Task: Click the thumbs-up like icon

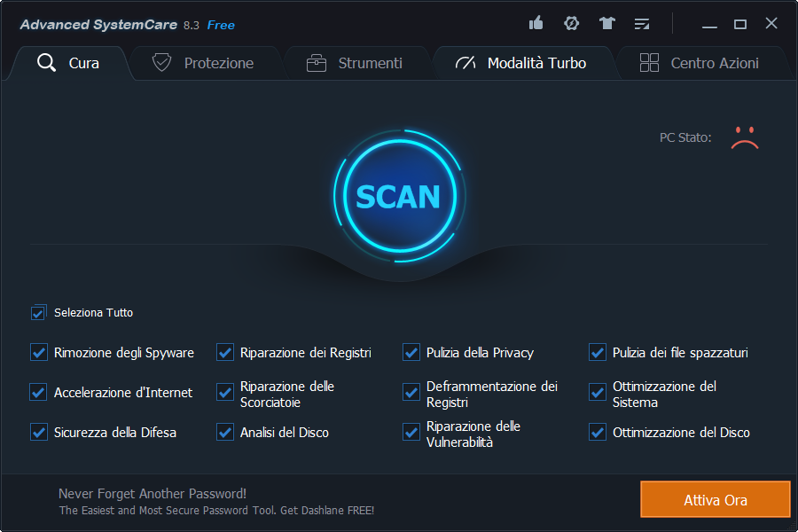Action: coord(536,23)
